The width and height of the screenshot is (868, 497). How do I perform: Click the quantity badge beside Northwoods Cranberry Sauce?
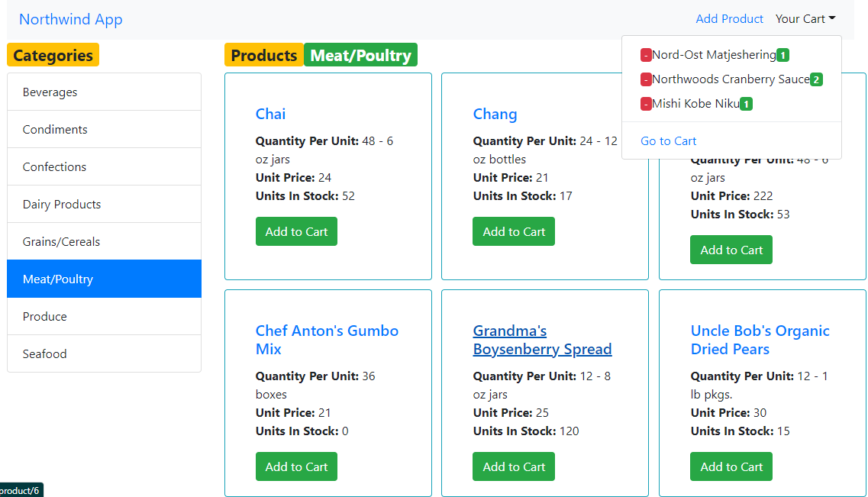pyautogui.click(x=816, y=79)
